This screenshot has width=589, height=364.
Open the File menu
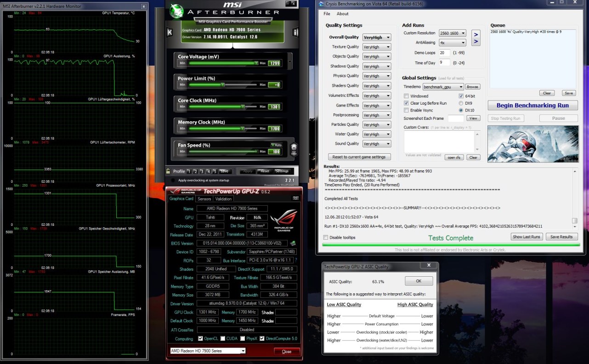tap(327, 14)
